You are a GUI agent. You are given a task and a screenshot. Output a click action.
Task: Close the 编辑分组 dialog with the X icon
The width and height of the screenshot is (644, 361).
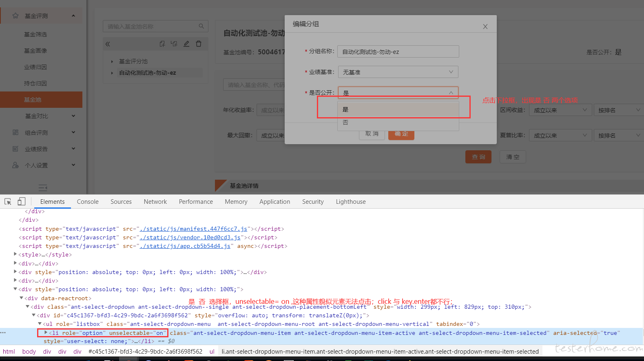pos(485,27)
